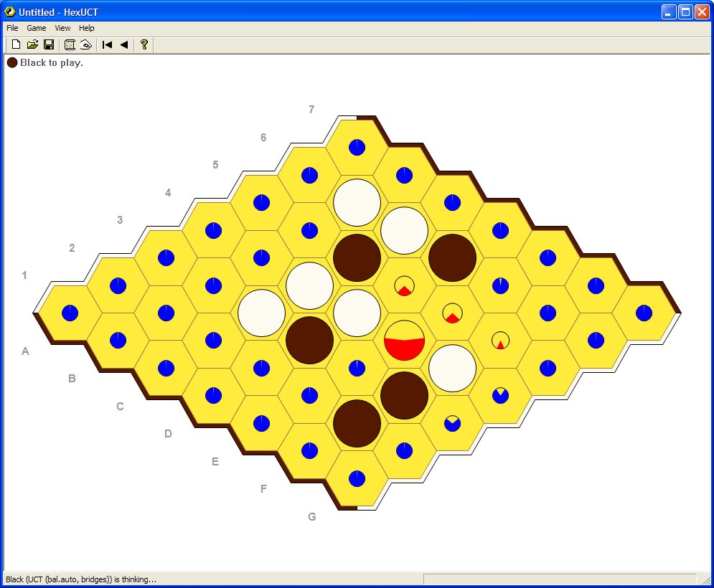Click the Open file folder icon
The width and height of the screenshot is (714, 588).
click(x=32, y=44)
